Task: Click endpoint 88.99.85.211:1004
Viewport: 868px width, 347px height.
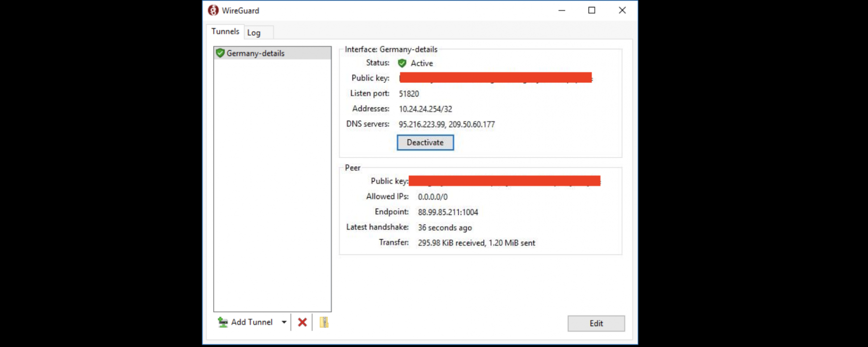Action: [x=448, y=212]
